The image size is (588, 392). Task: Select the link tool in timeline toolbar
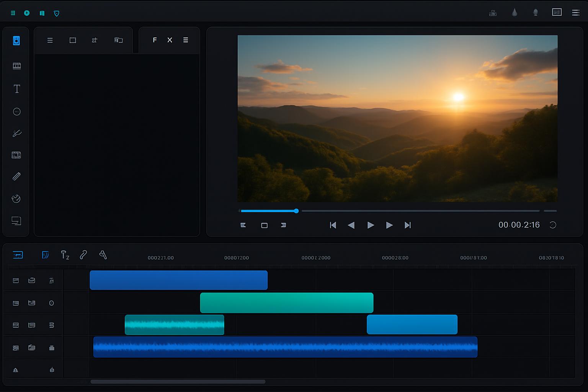point(83,255)
